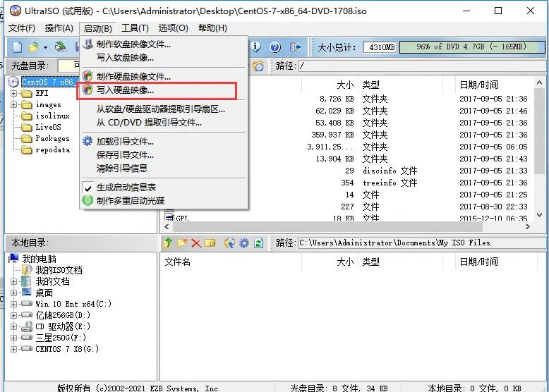Choose 写入软盘映像... menu entry
This screenshot has width=549, height=392.
pos(164,58)
